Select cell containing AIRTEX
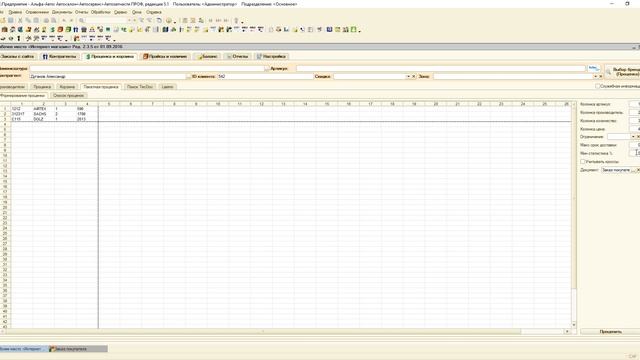This screenshot has width=640, height=360. [x=43, y=109]
